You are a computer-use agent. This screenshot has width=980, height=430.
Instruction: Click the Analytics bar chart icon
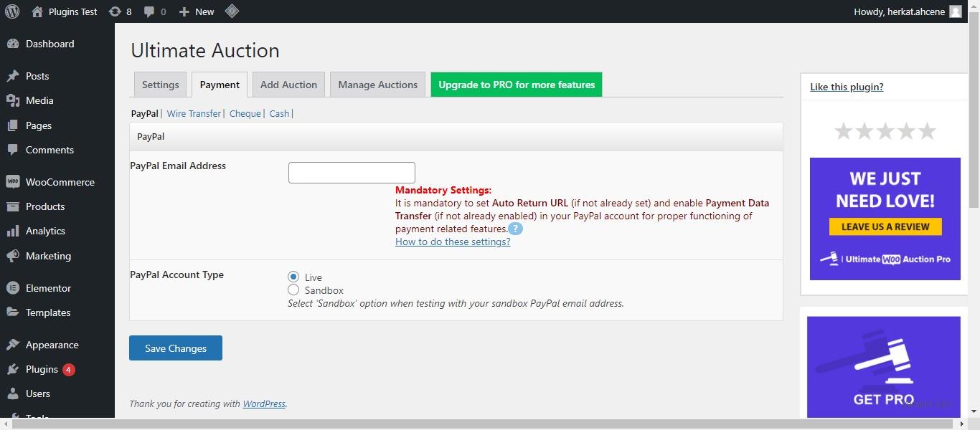[12, 231]
